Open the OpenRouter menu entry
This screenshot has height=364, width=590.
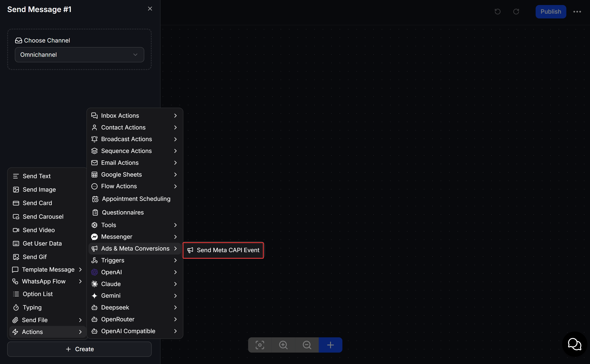(135, 319)
